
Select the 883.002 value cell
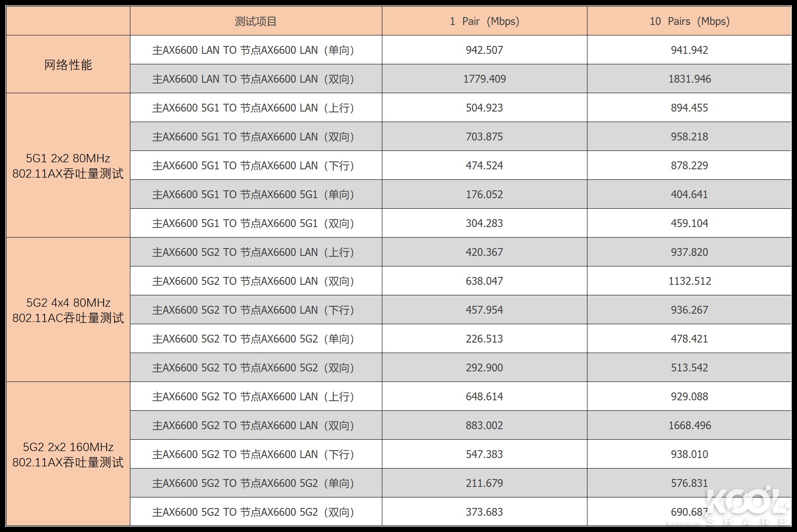tap(484, 426)
